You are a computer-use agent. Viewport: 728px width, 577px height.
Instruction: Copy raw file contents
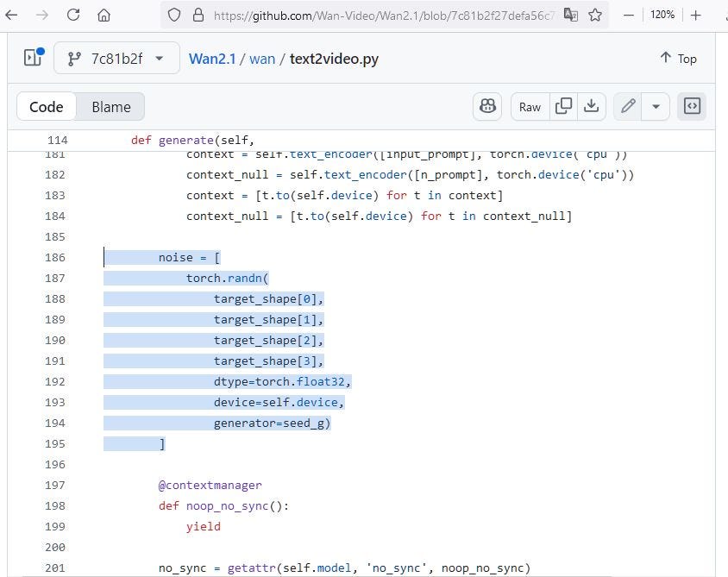pos(563,107)
